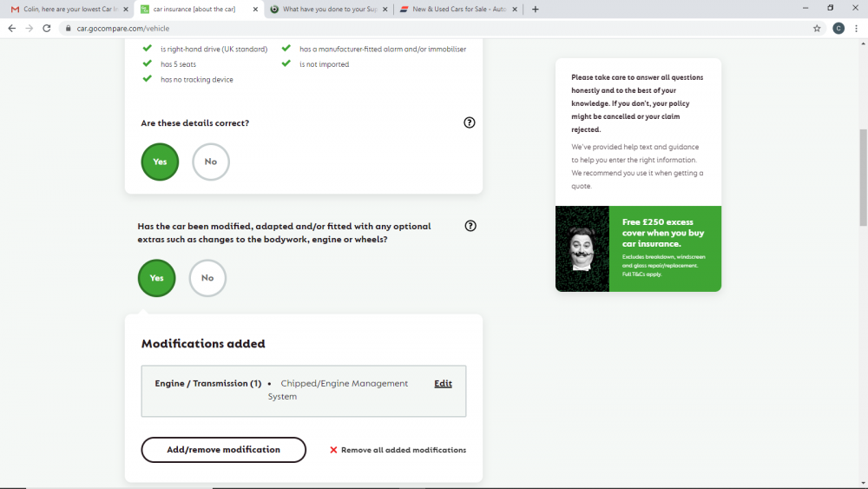The image size is (868, 489).
Task: Select No for car has been modified
Action: 207,278
